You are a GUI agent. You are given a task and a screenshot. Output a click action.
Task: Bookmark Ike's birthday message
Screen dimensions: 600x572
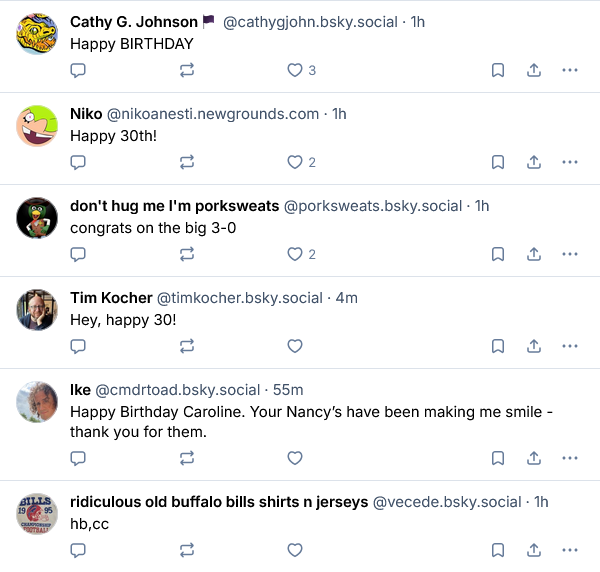point(497,458)
